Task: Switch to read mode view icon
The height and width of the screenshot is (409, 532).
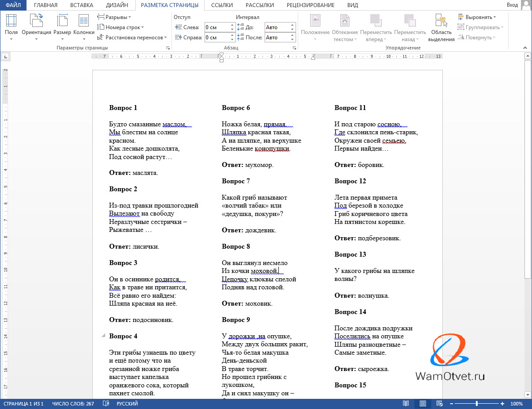Action: (x=406, y=404)
